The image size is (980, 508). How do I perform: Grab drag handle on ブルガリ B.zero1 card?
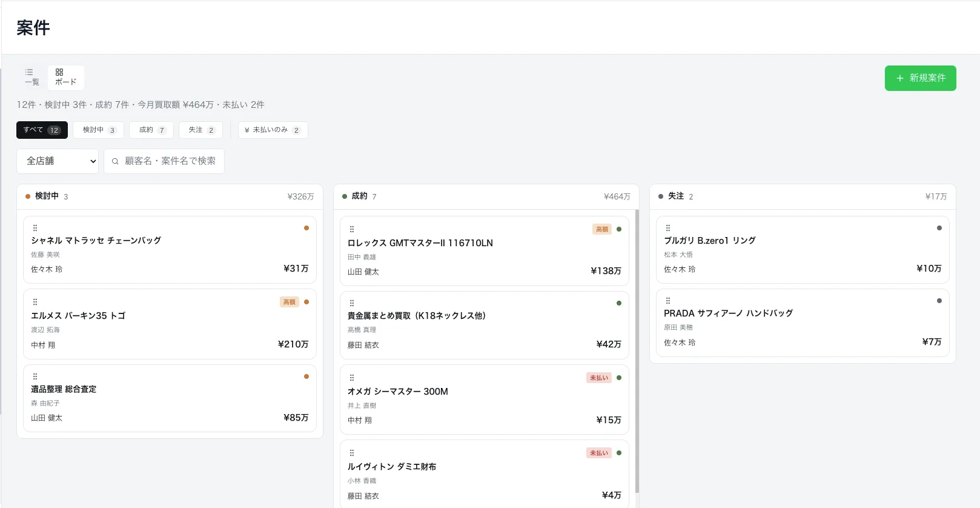click(x=668, y=228)
